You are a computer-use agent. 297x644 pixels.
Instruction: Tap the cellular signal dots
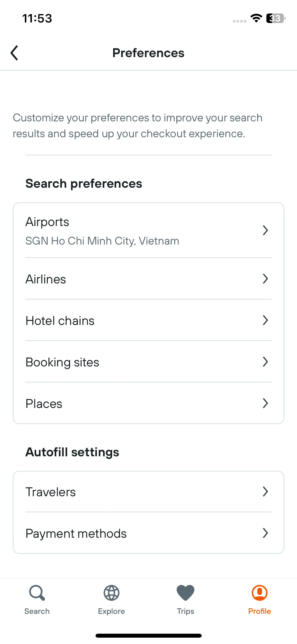pyautogui.click(x=239, y=21)
